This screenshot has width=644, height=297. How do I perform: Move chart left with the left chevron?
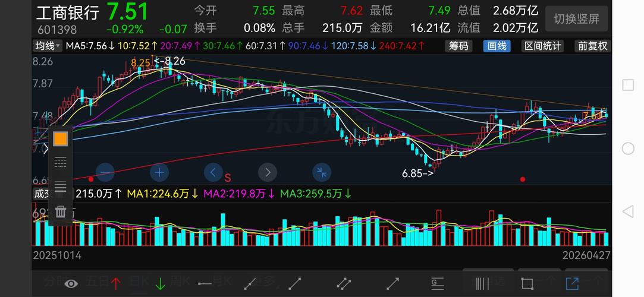(x=213, y=173)
